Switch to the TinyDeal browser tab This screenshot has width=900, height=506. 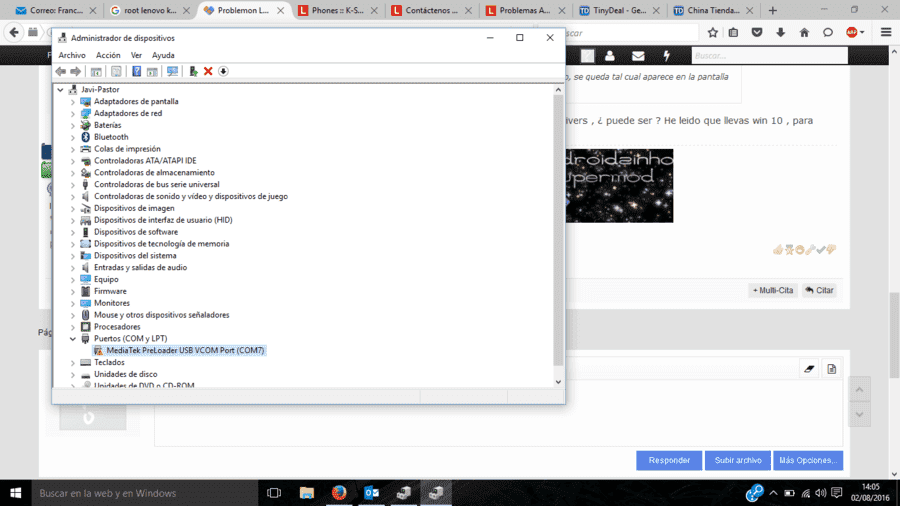point(619,10)
